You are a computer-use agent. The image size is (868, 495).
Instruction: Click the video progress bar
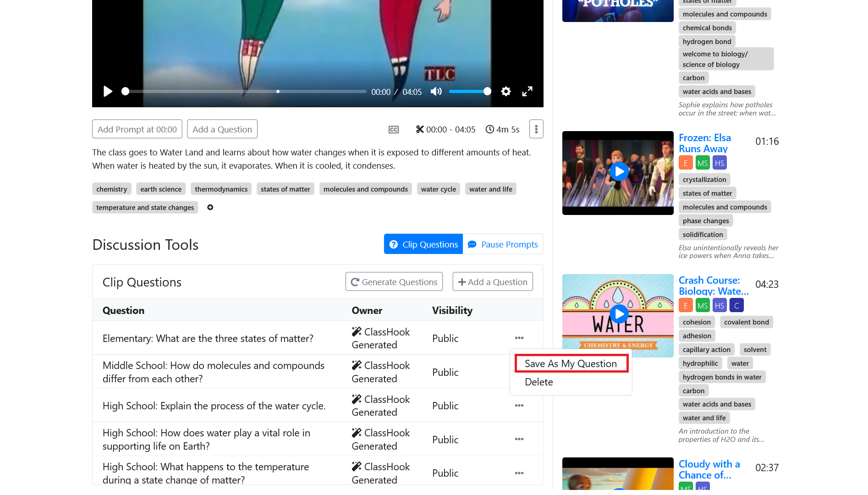(x=245, y=92)
